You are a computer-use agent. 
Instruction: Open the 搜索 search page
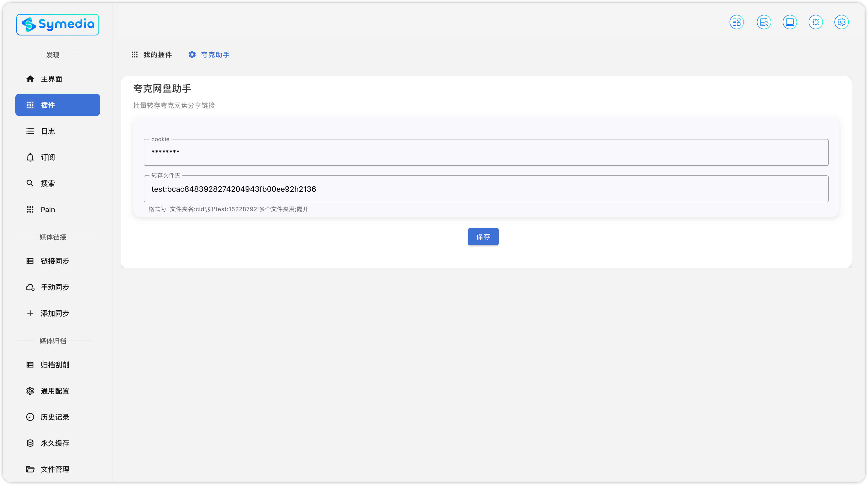[x=47, y=183]
